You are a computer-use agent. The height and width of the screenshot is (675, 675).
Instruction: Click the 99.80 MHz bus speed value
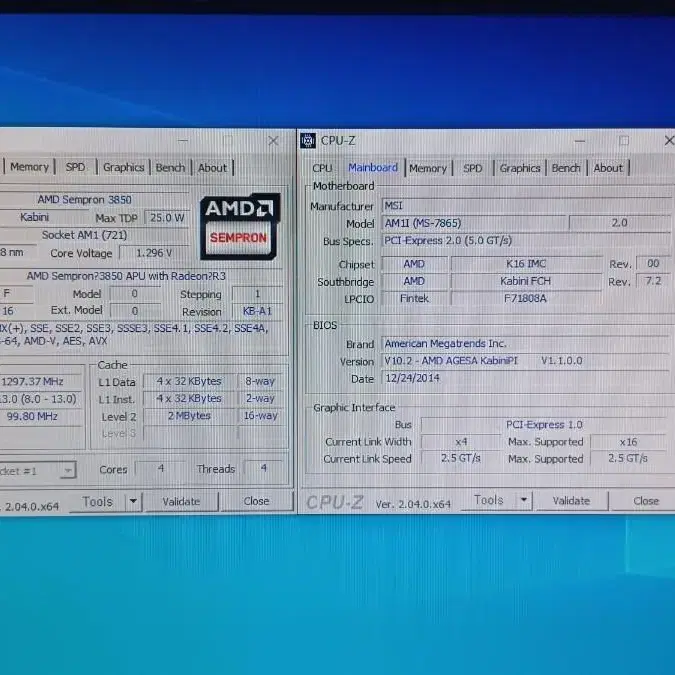40,416
